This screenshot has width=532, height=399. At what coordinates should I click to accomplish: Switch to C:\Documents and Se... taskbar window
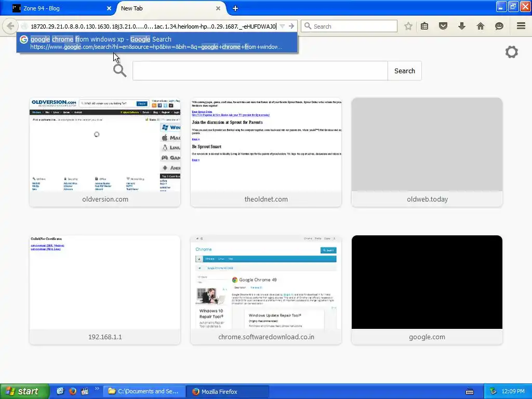(x=144, y=391)
